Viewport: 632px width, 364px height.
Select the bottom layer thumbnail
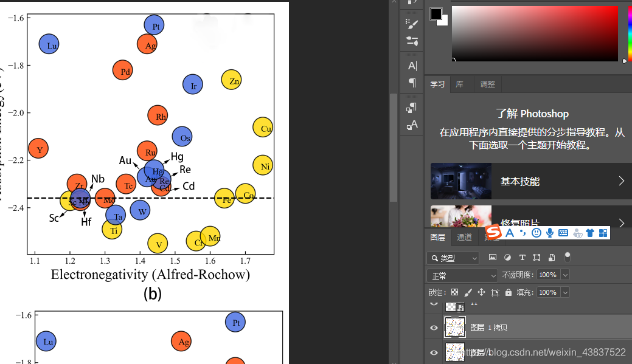tap(454, 352)
